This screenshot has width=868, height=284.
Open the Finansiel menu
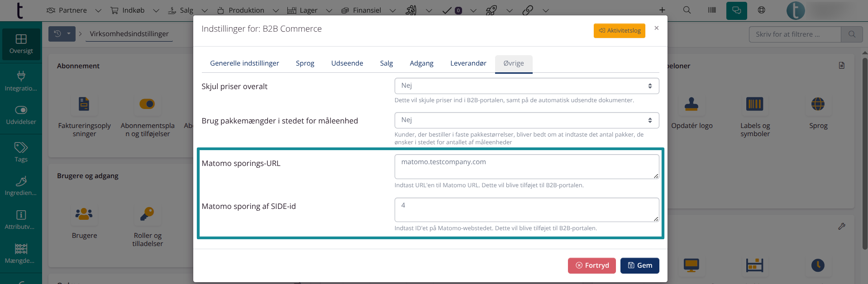tap(367, 10)
